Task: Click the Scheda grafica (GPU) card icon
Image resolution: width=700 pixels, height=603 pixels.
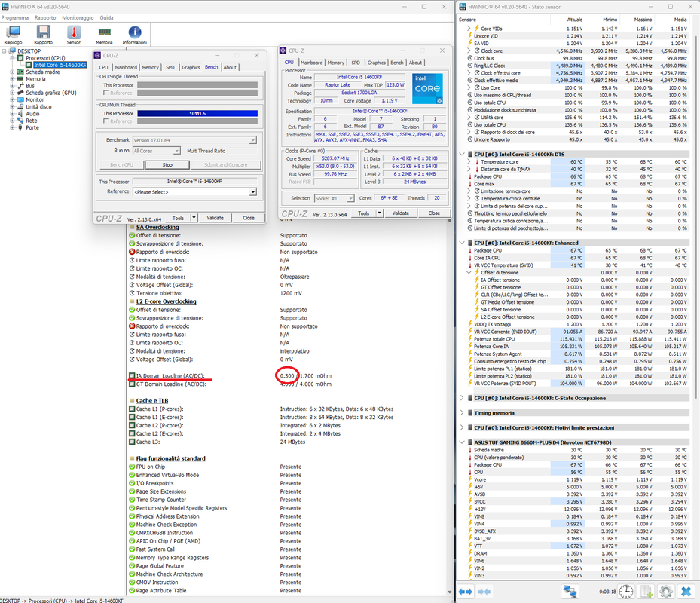Action: point(20,93)
